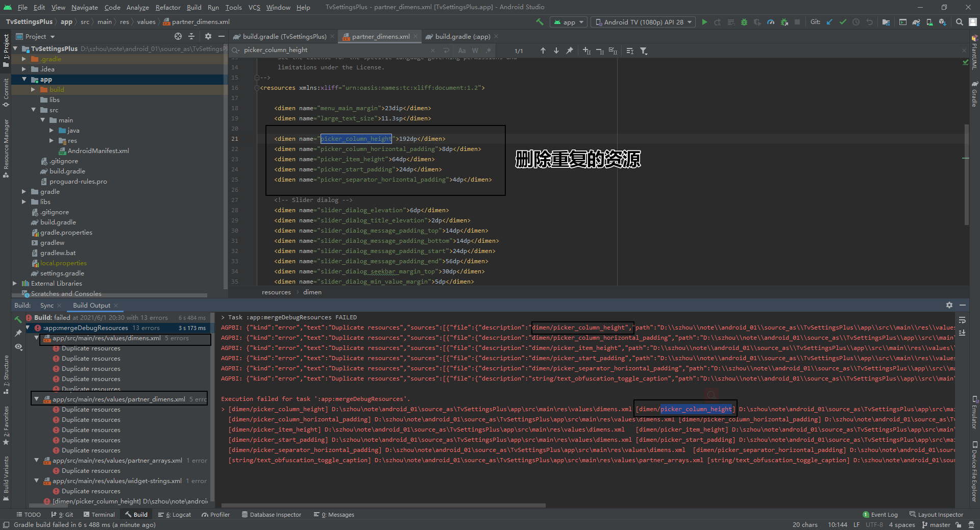Open the Project panel settings gear
This screenshot has height=530, width=980.
(208, 36)
